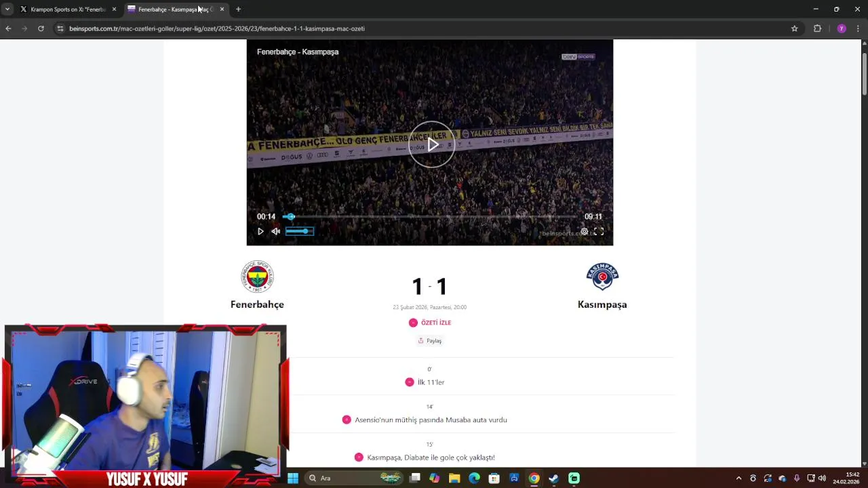Adjust the video volume slider
Screen dimensions: 868x488
[299, 231]
